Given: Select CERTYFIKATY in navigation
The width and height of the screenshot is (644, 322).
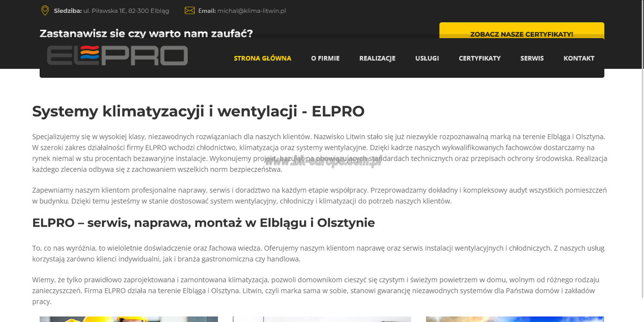Looking at the screenshot, I should [480, 58].
